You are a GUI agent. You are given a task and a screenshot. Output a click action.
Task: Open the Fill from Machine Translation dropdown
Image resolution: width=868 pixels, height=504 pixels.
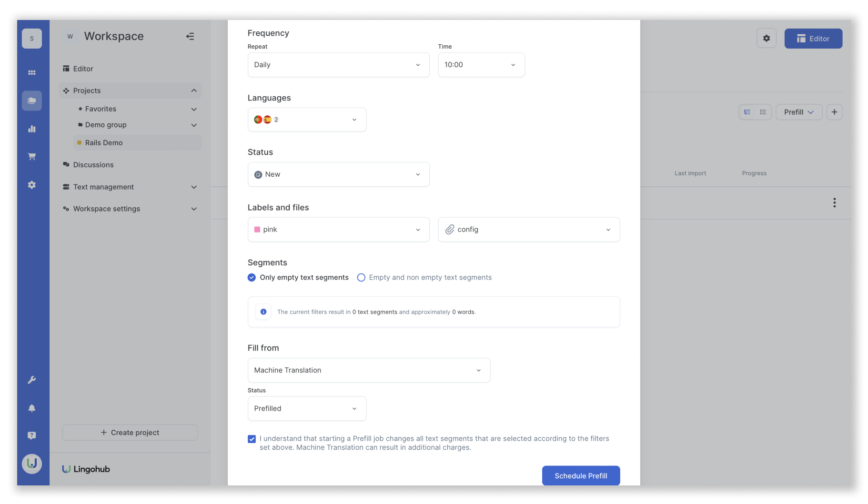tap(369, 370)
